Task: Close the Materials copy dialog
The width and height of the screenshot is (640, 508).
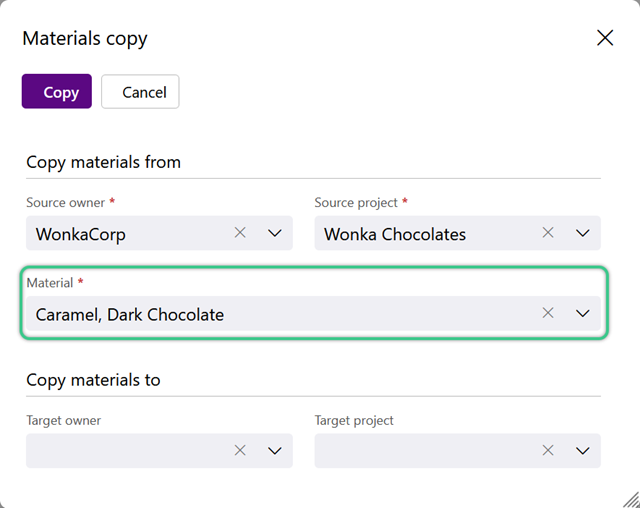Action: [x=605, y=38]
